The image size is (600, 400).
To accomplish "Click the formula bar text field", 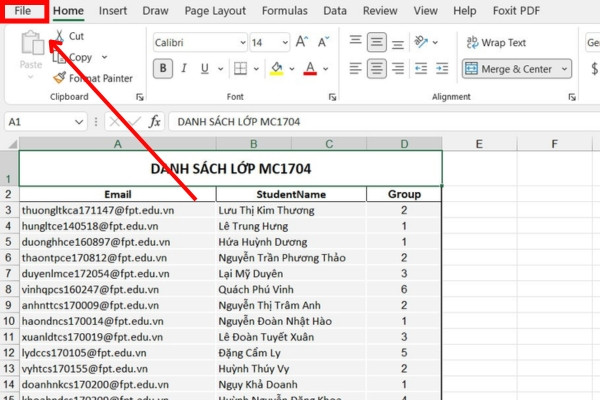I will (x=384, y=122).
